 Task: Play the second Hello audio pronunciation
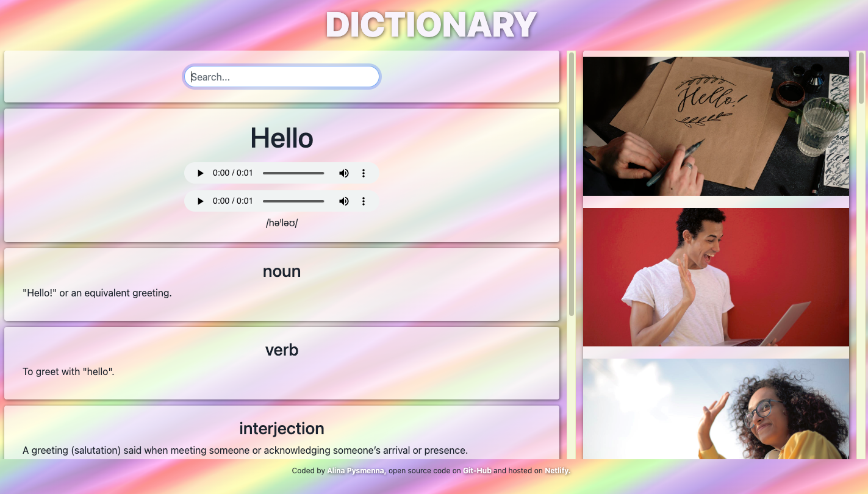(200, 201)
